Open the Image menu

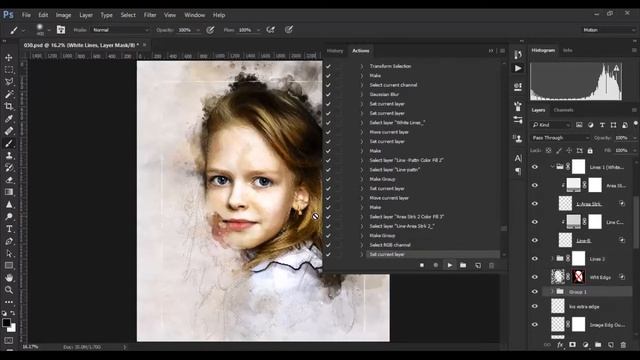point(63,15)
